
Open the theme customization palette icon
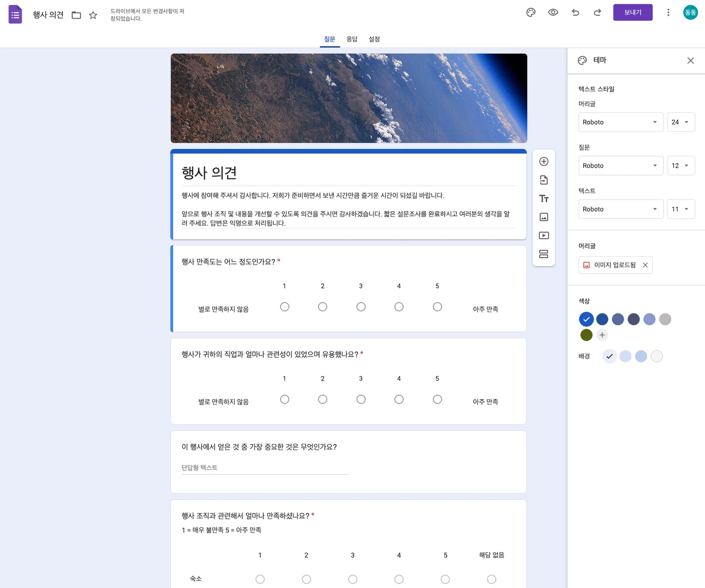click(531, 13)
